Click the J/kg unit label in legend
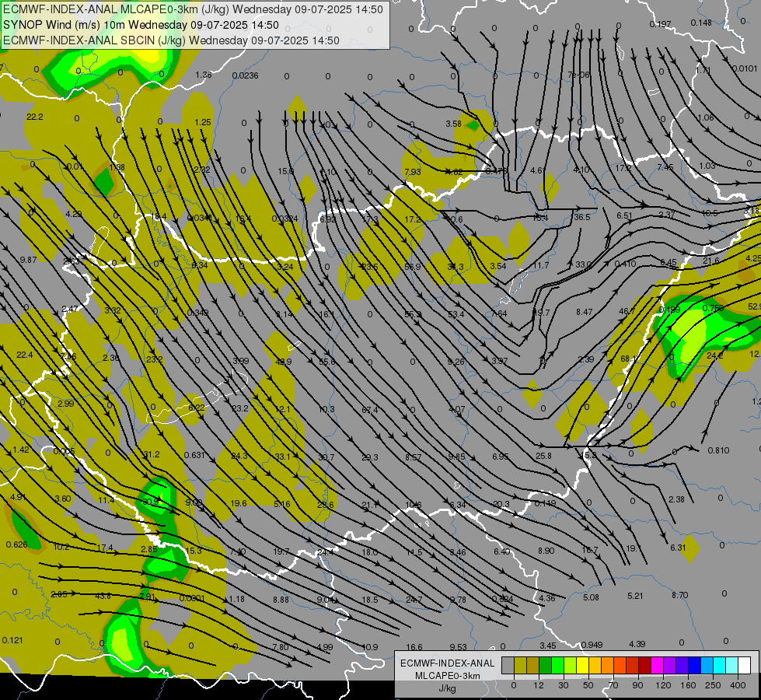The height and width of the screenshot is (700, 761). pos(448,688)
